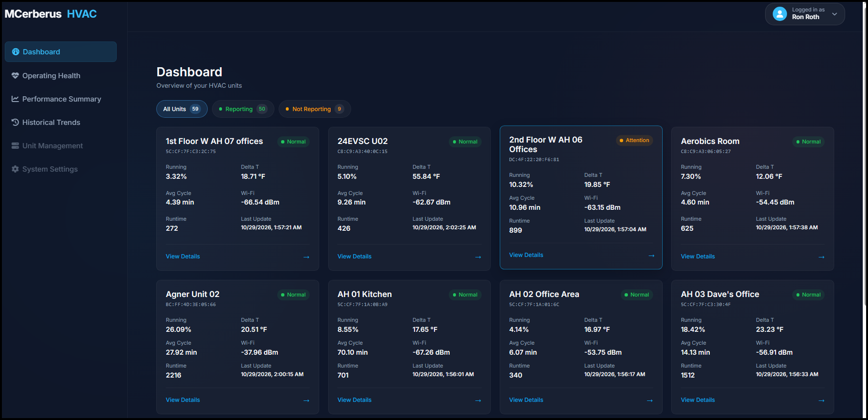Click the Unit Management server icon

15,146
